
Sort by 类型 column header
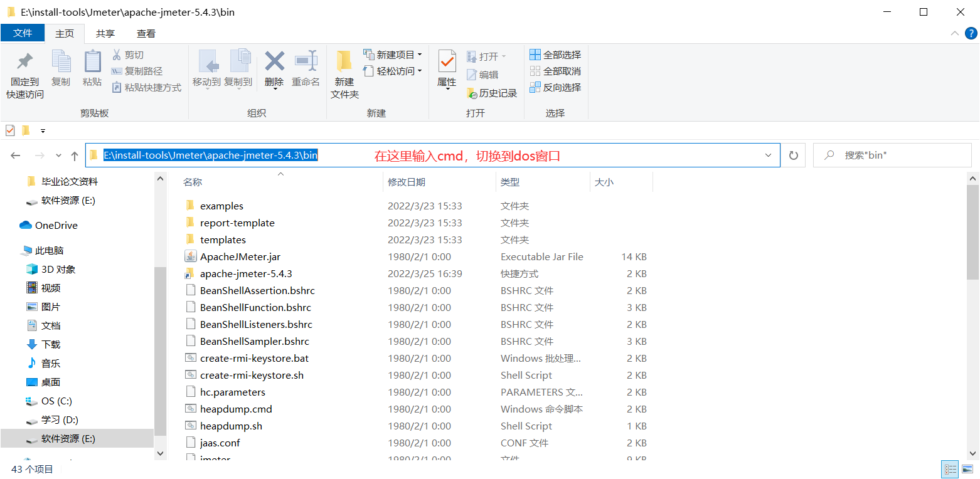510,182
